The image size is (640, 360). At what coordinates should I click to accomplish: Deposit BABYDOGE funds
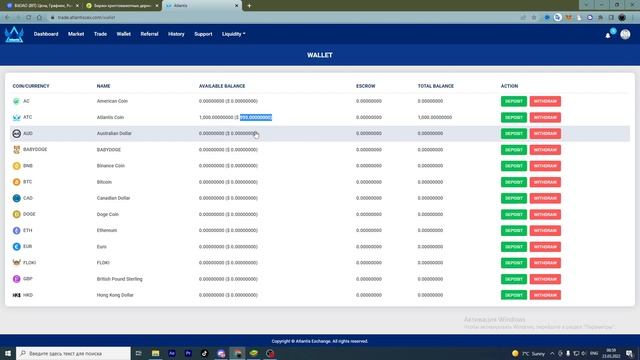point(514,150)
